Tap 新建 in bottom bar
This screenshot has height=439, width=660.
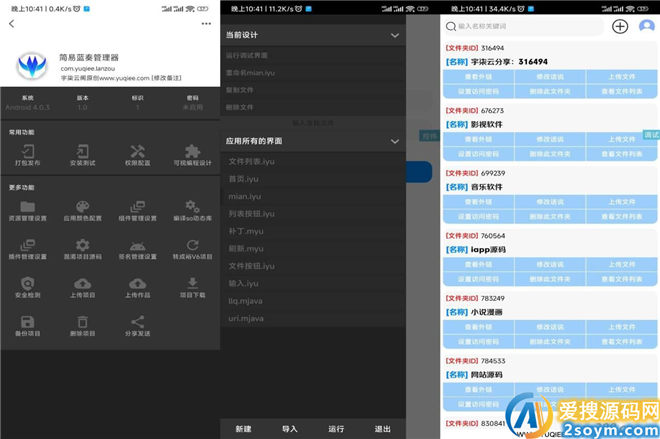click(243, 429)
